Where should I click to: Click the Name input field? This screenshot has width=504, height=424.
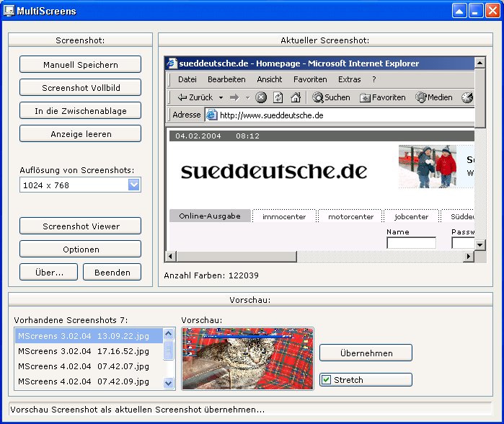pyautogui.click(x=411, y=243)
